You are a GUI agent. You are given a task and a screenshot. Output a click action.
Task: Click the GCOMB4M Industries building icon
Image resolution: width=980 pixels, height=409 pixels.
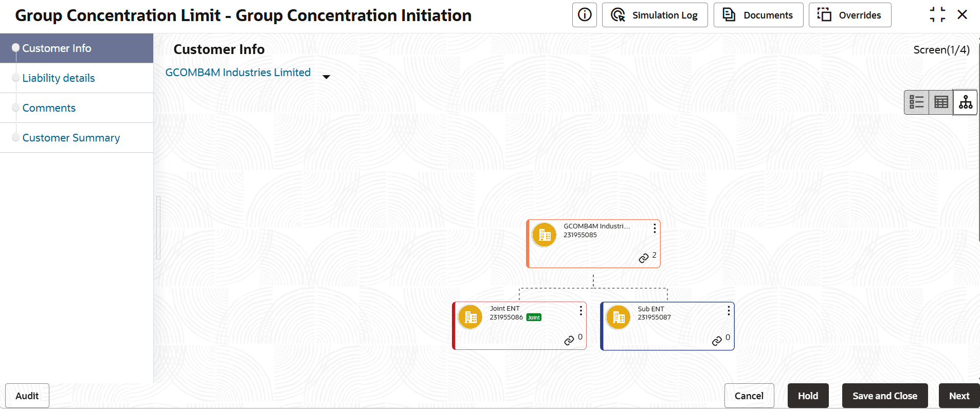click(544, 235)
